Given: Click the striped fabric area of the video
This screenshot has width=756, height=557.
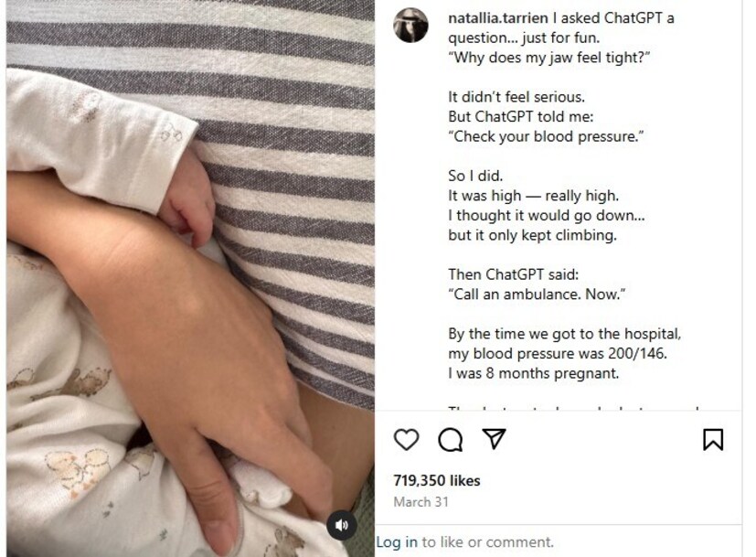Looking at the screenshot, I should tap(289, 121).
